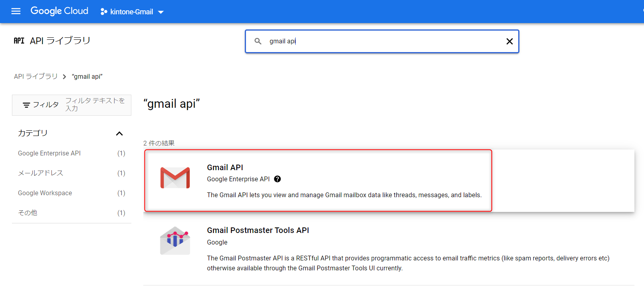Open the Gmail API result

tap(225, 167)
